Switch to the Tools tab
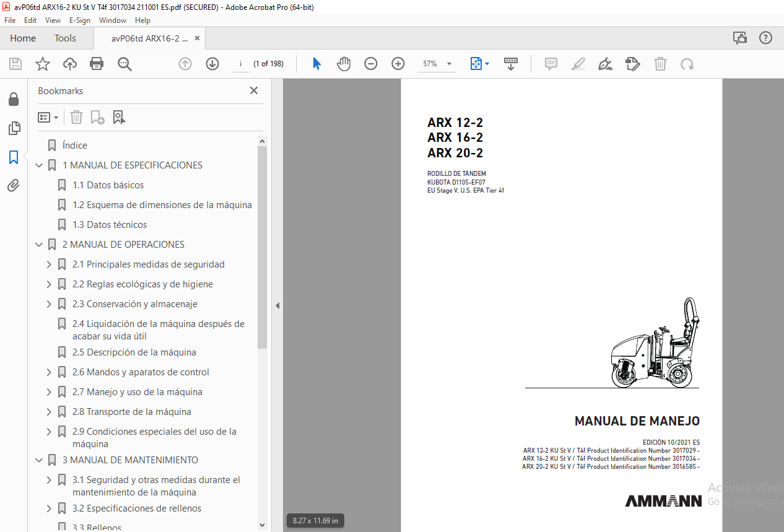The height and width of the screenshot is (532, 784). (x=65, y=38)
